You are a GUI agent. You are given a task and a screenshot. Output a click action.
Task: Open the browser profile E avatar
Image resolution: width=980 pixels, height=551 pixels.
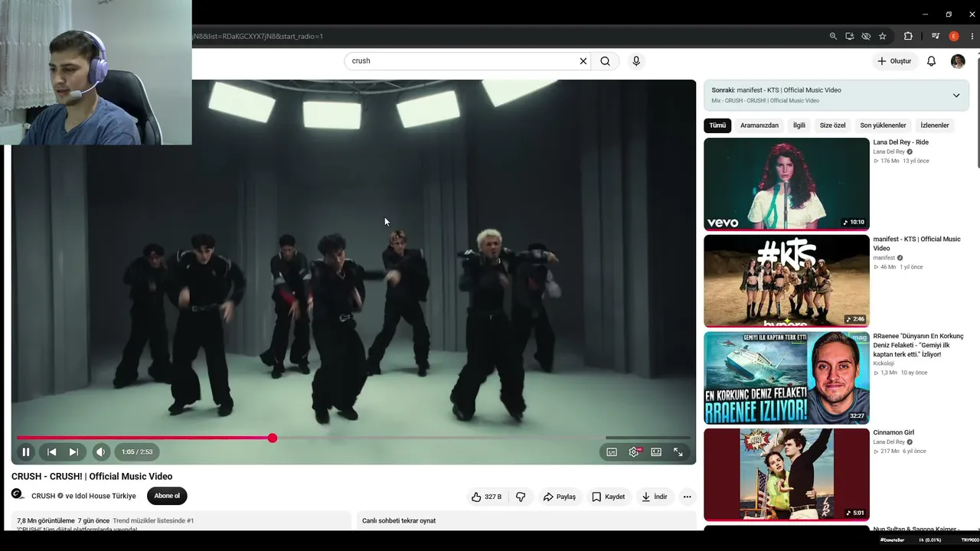click(953, 36)
